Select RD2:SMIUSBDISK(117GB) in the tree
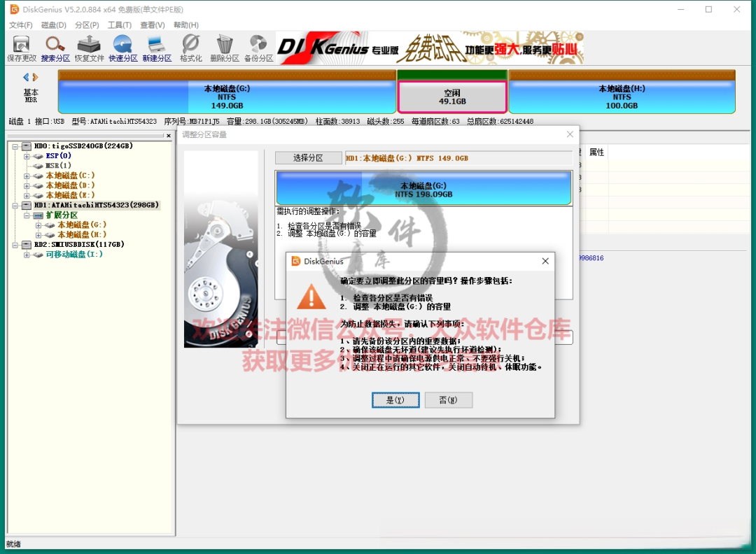 tap(79, 244)
